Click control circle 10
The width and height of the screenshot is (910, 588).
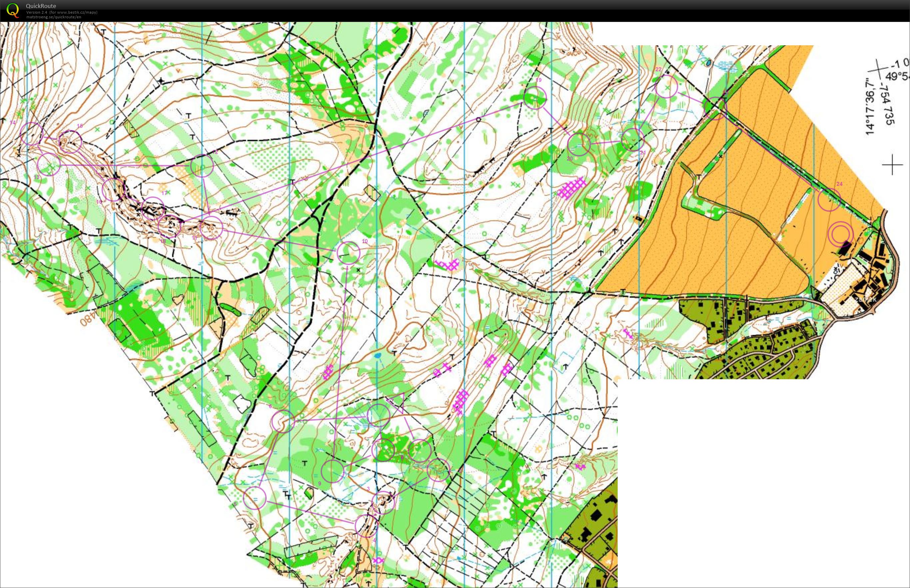coord(349,253)
